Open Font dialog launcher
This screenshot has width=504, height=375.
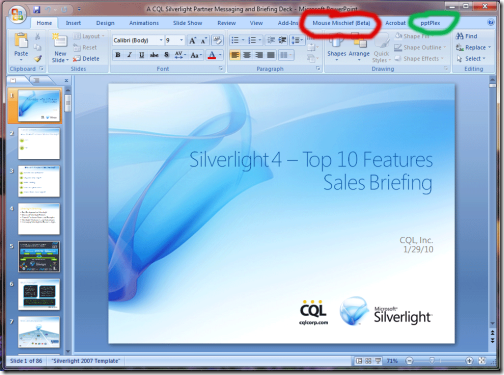221,68
